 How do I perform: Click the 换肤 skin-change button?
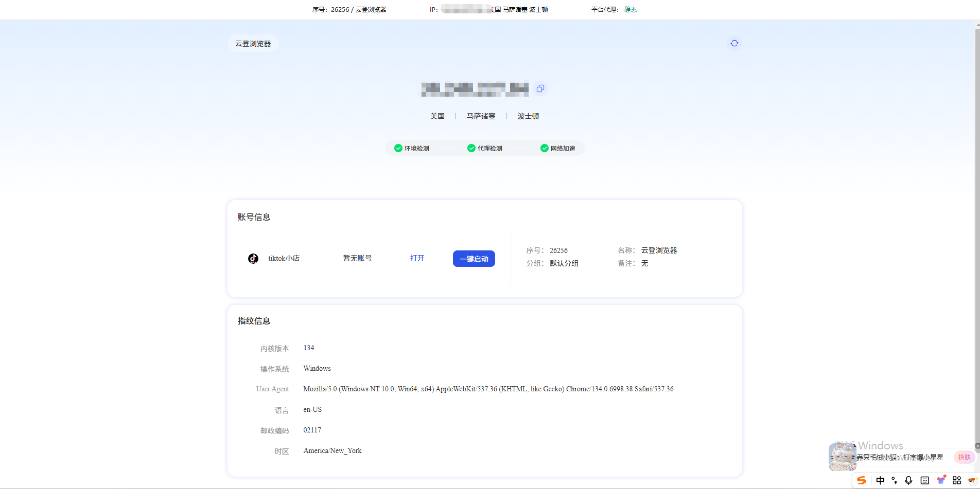pos(964,457)
